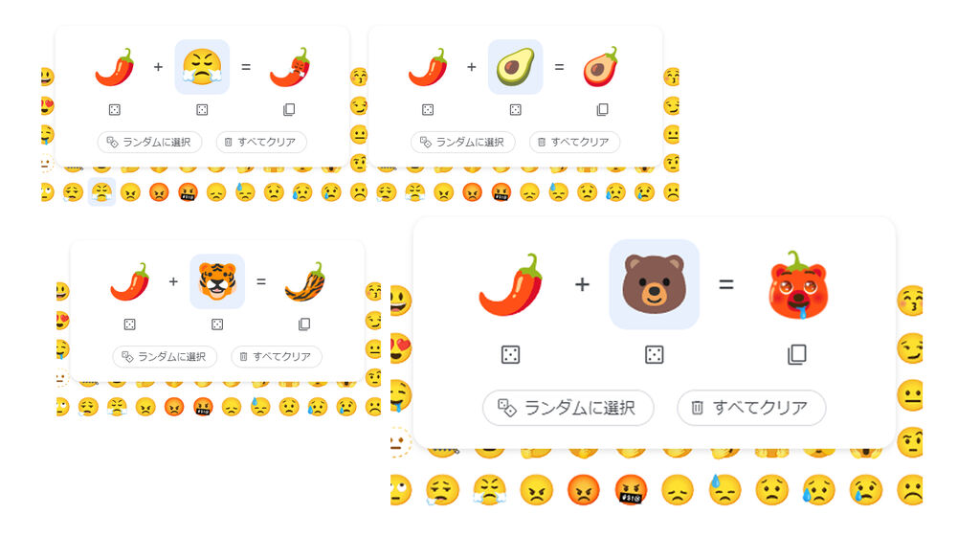Click ランダムに選択 in the avocado combination panel
This screenshot has height=559, width=980.
462,142
